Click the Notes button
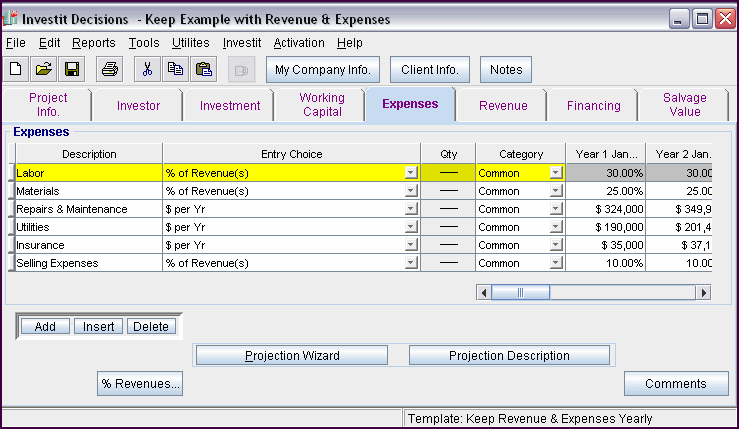This screenshot has width=739, height=429. click(x=506, y=70)
